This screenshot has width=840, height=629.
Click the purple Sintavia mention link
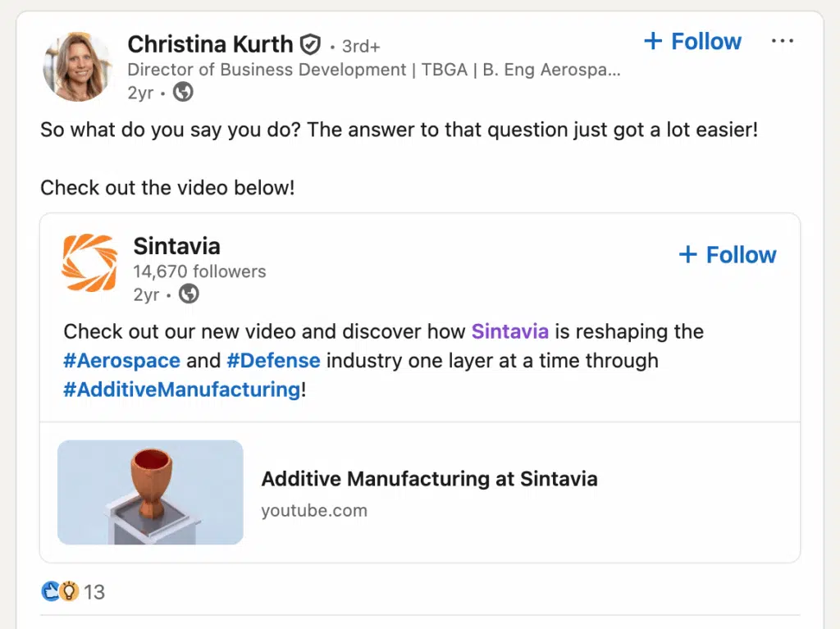point(509,331)
